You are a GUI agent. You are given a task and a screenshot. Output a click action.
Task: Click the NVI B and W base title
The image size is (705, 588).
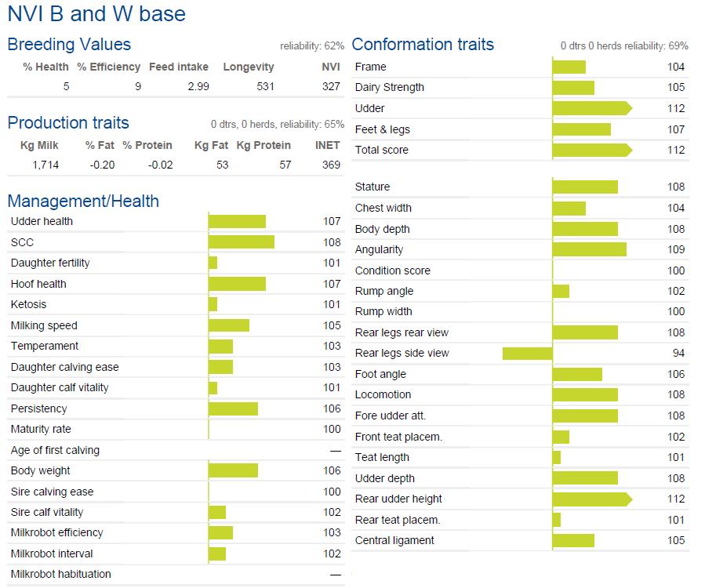click(96, 13)
